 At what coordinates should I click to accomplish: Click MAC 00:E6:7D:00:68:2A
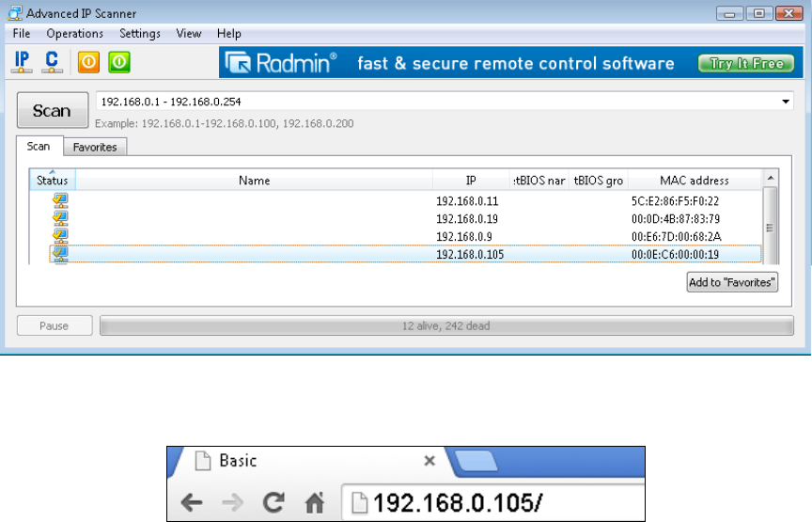(677, 236)
